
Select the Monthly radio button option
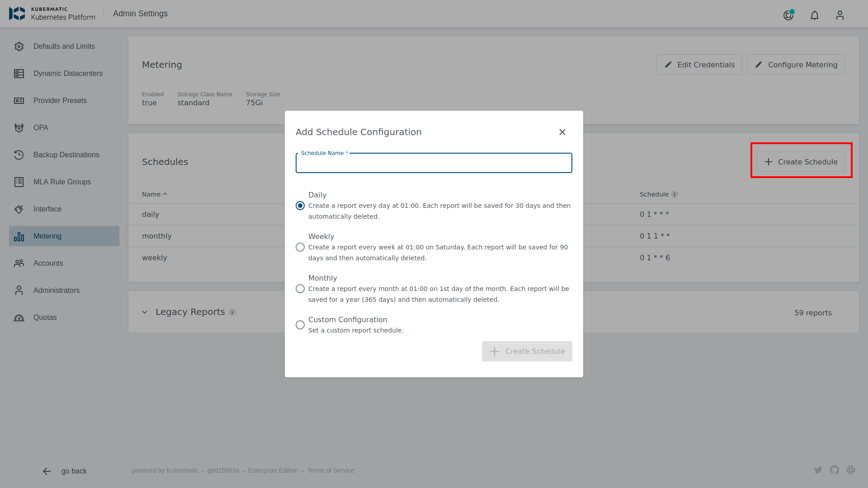[301, 288]
